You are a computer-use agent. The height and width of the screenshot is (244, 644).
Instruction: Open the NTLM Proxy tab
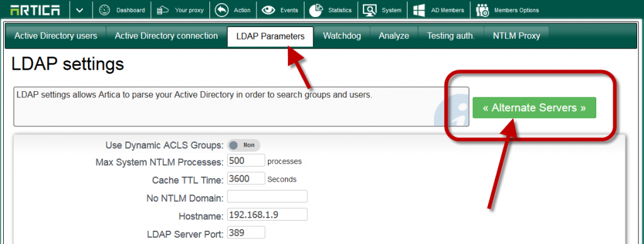click(517, 36)
